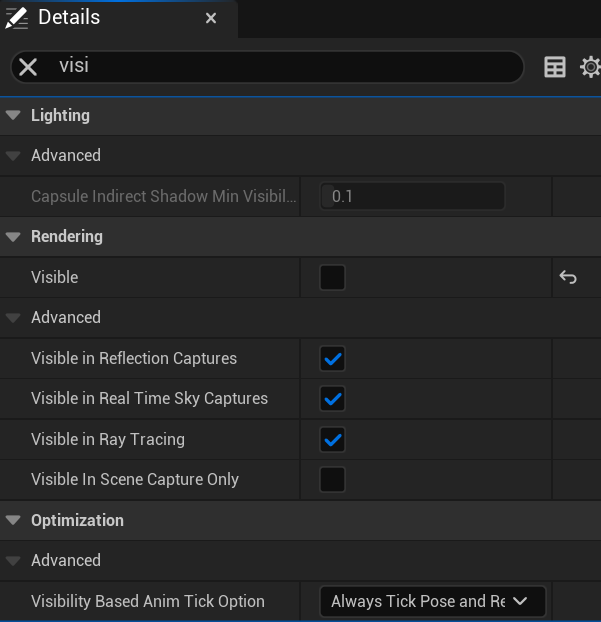Uncheck Visible in Reflection Captures
This screenshot has height=622, width=601.
pos(332,358)
